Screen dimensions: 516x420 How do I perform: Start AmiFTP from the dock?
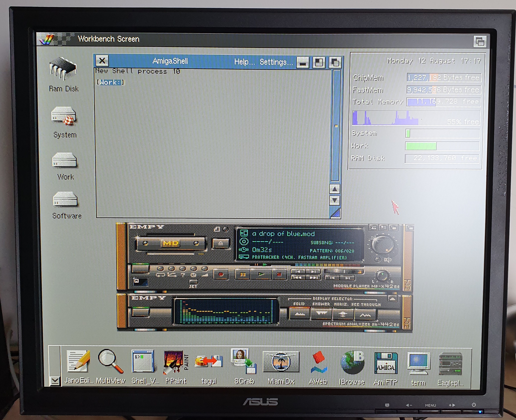click(385, 363)
